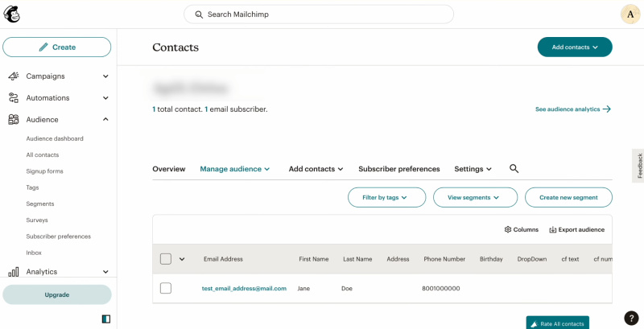Open the account avatar A menu
This screenshot has width=644, height=329.
630,14
